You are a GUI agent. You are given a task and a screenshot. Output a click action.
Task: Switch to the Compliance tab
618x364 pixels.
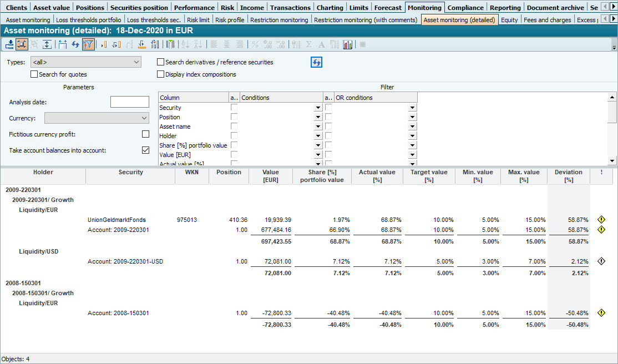[x=466, y=8]
